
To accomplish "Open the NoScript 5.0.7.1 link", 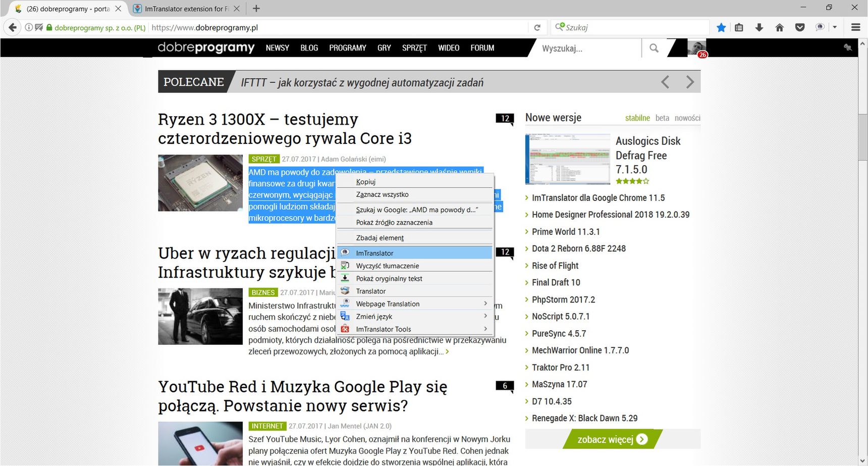I will pos(561,317).
